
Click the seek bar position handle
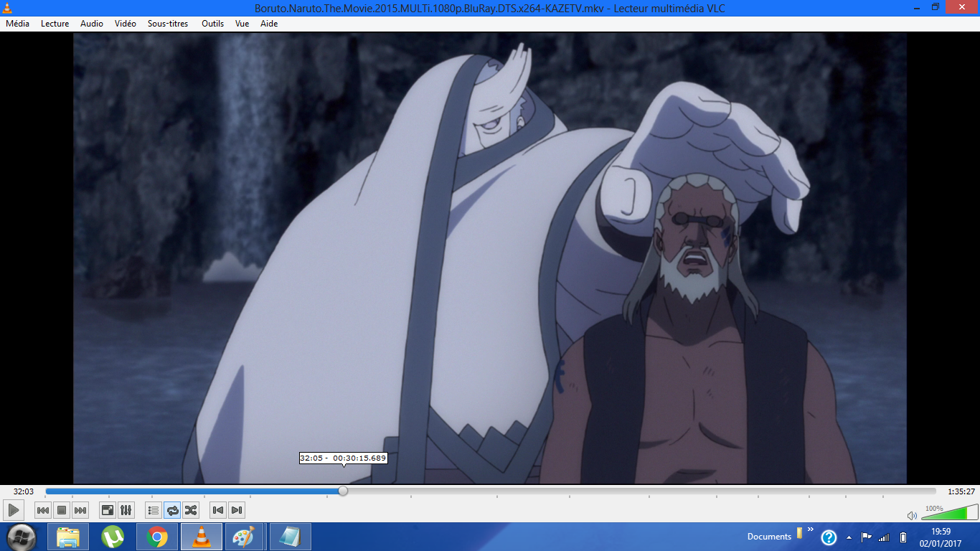pos(343,491)
